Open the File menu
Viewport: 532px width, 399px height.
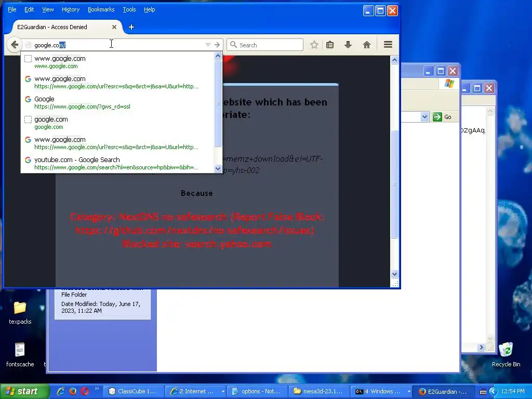point(12,9)
